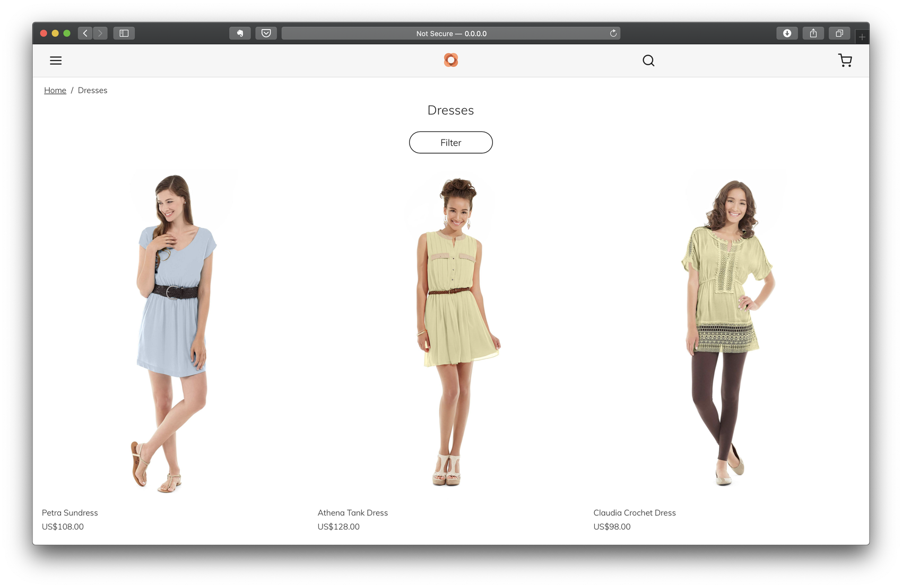Follow the Home breadcrumb link
This screenshot has width=902, height=588.
point(55,90)
